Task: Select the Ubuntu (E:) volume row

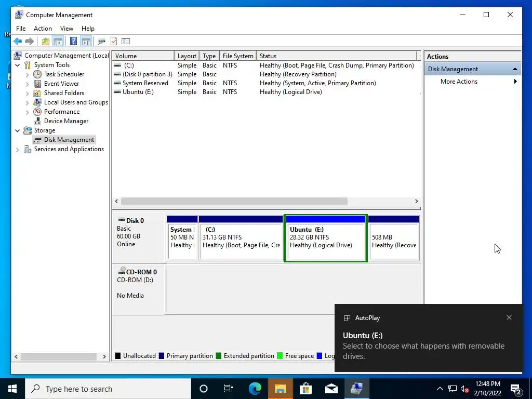Action: tap(266, 92)
